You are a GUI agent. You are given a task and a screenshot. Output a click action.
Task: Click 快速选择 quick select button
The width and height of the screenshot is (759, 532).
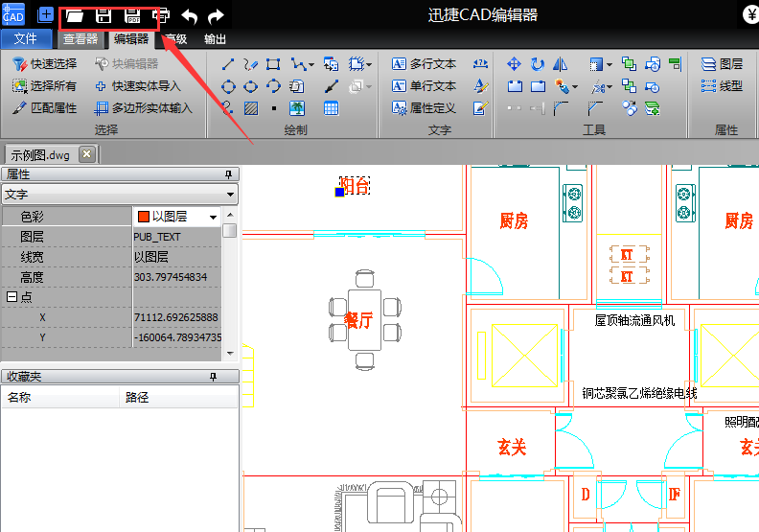coord(44,64)
